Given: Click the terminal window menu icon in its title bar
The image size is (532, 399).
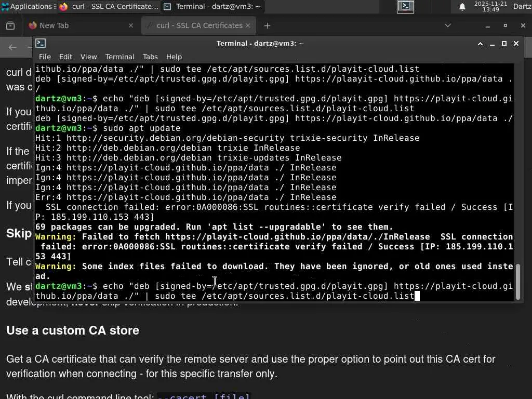Looking at the screenshot, I should [x=41, y=44].
